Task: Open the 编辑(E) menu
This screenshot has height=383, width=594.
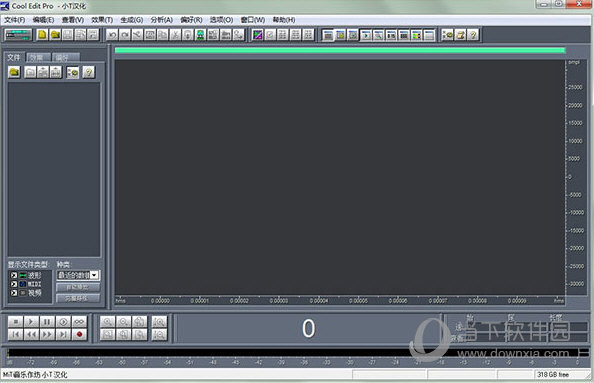Action: click(x=43, y=20)
